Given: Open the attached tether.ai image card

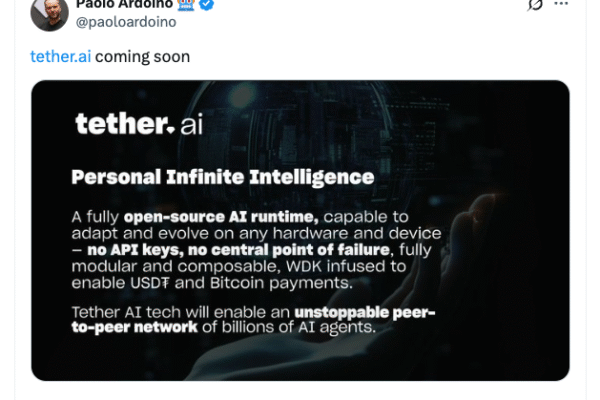Looking at the screenshot, I should (300, 230).
